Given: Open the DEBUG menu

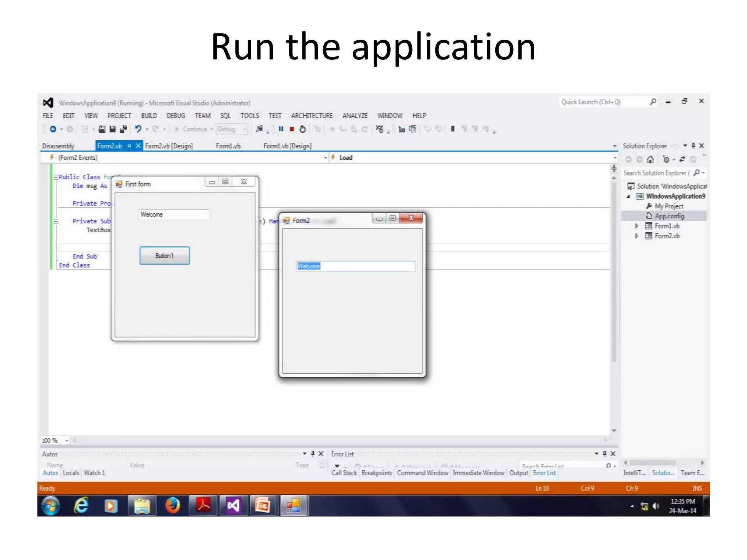Looking at the screenshot, I should 175,116.
